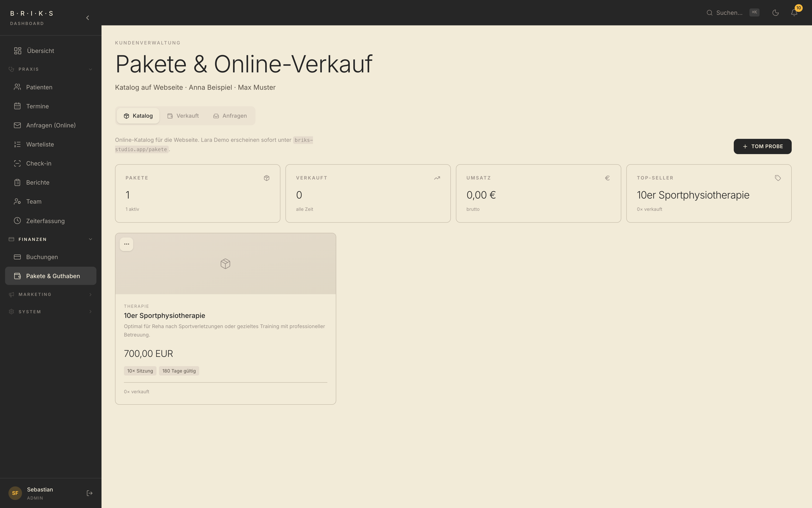Open Patienten in the sidebar
Image resolution: width=812 pixels, height=508 pixels.
pos(51,87)
